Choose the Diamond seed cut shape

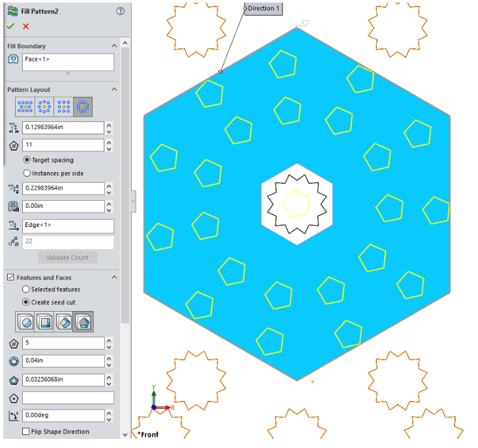coord(64,321)
